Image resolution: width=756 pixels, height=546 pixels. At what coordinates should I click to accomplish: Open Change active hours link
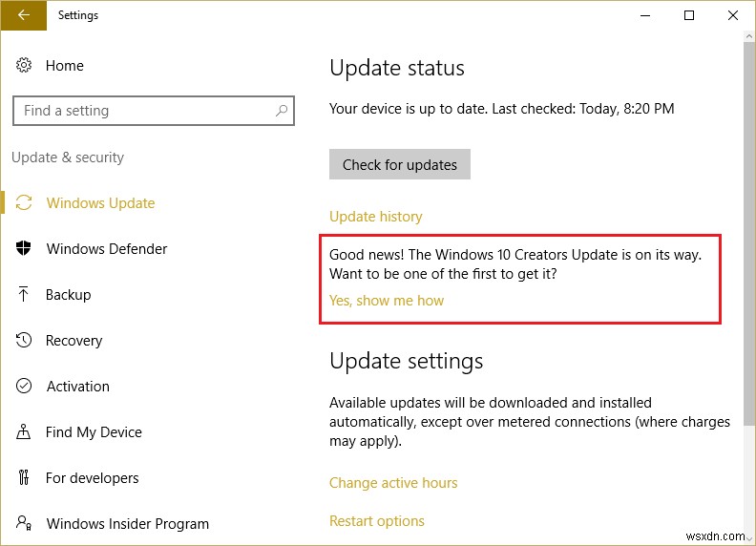[x=393, y=483]
